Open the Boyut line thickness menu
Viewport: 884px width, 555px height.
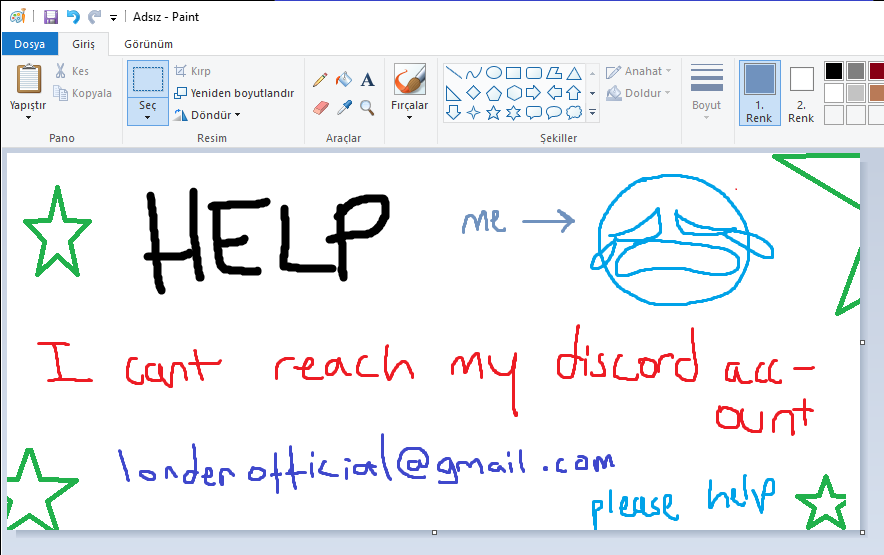(x=706, y=92)
